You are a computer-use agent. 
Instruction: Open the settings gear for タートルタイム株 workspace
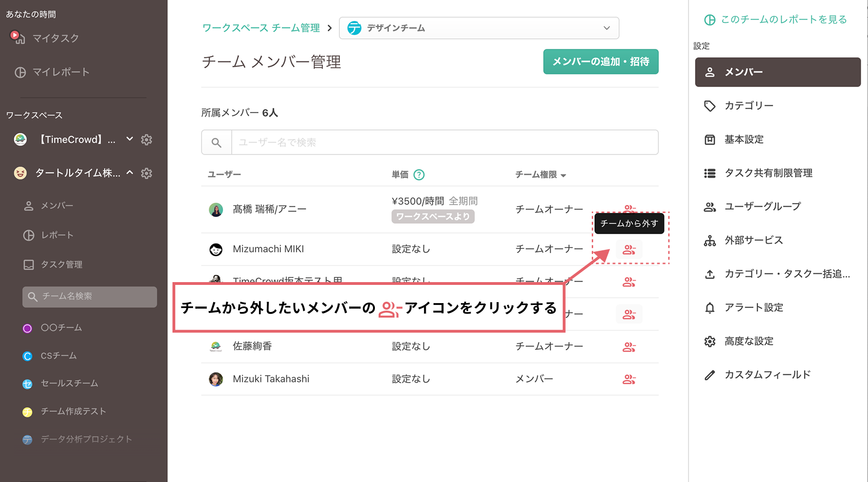146,173
